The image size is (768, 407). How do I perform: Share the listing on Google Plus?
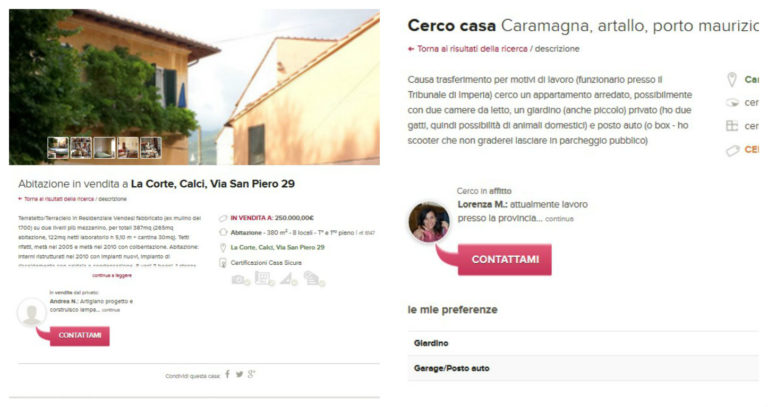point(251,375)
